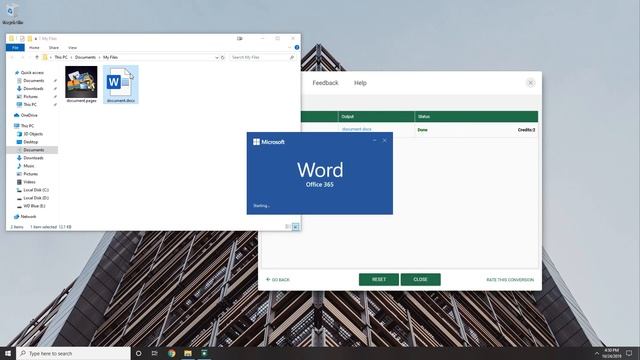Collapse the ribbon with the chevron near help
640x360 pixels.
(289, 48)
